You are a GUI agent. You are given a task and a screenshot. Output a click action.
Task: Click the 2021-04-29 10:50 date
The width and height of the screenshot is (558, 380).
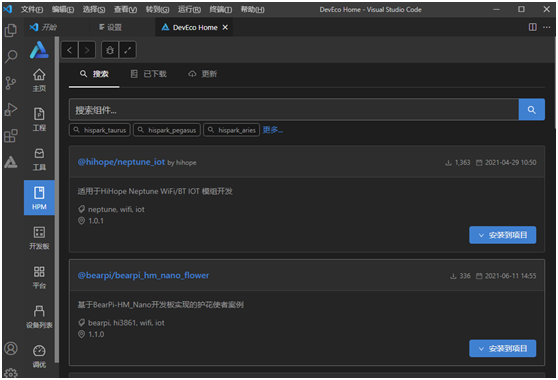(x=510, y=163)
